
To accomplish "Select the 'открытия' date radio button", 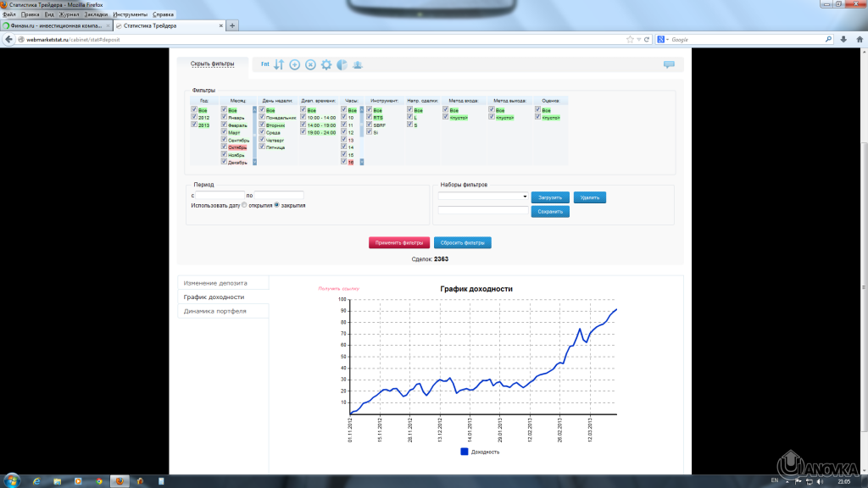I will (245, 205).
